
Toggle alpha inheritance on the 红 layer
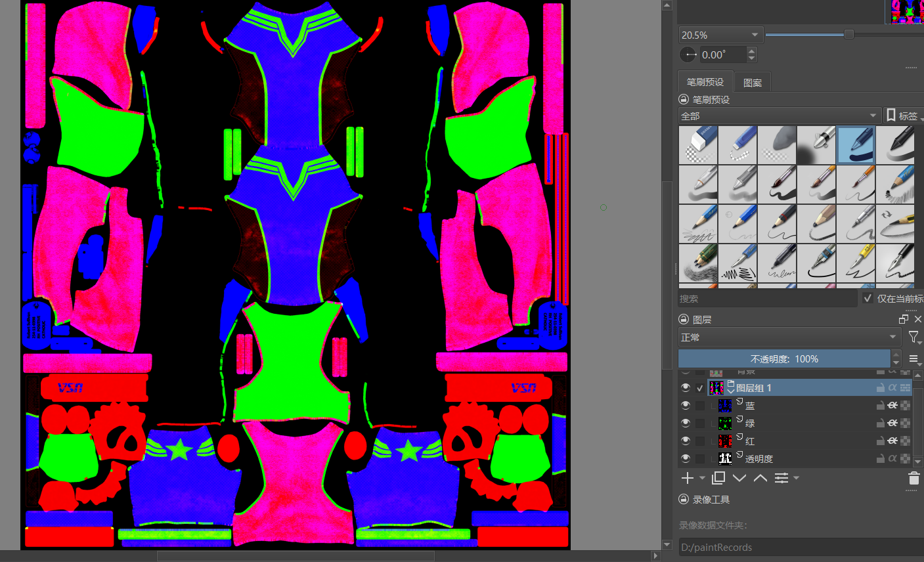pyautogui.click(x=892, y=441)
